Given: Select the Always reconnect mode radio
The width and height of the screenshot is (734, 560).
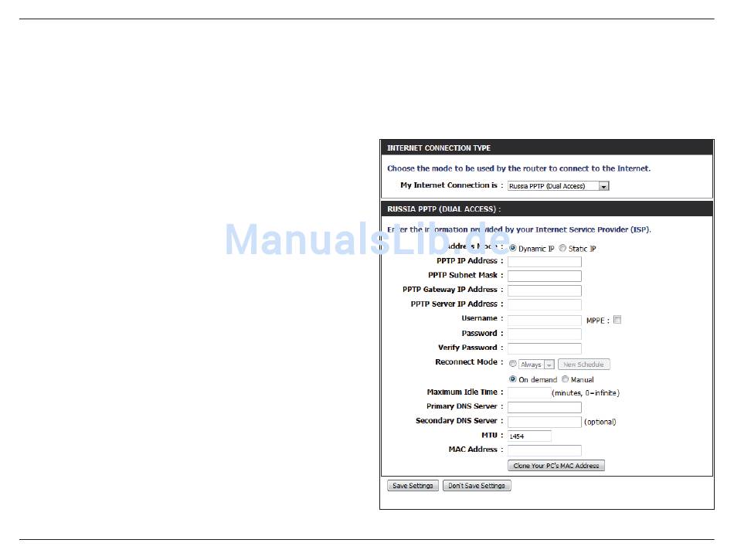Looking at the screenshot, I should point(513,364).
